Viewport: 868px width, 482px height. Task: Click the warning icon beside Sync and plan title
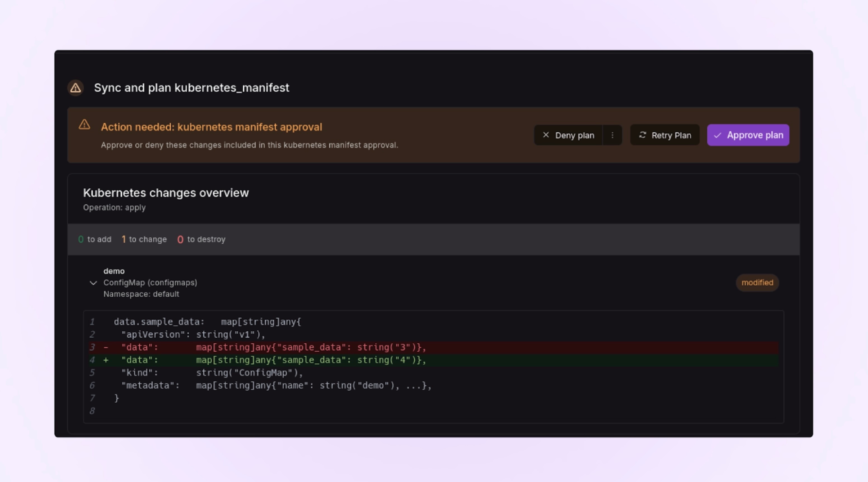(x=76, y=88)
